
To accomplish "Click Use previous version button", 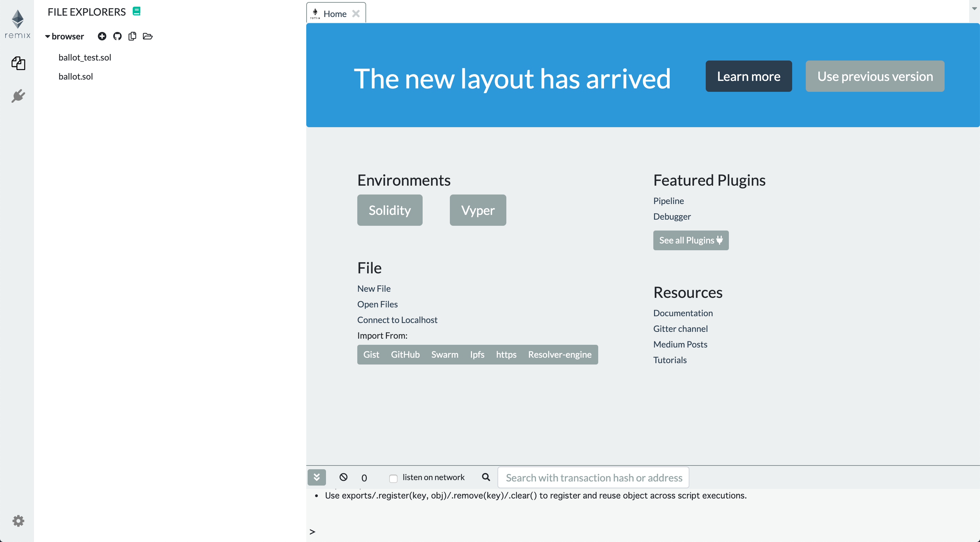I will click(x=875, y=75).
